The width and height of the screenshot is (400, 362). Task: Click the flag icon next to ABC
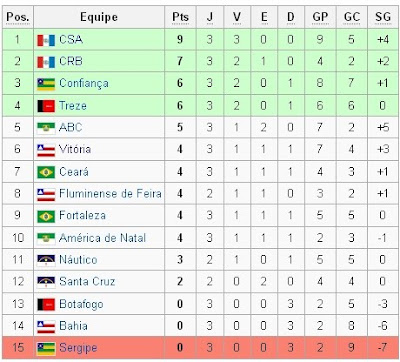pos(46,128)
